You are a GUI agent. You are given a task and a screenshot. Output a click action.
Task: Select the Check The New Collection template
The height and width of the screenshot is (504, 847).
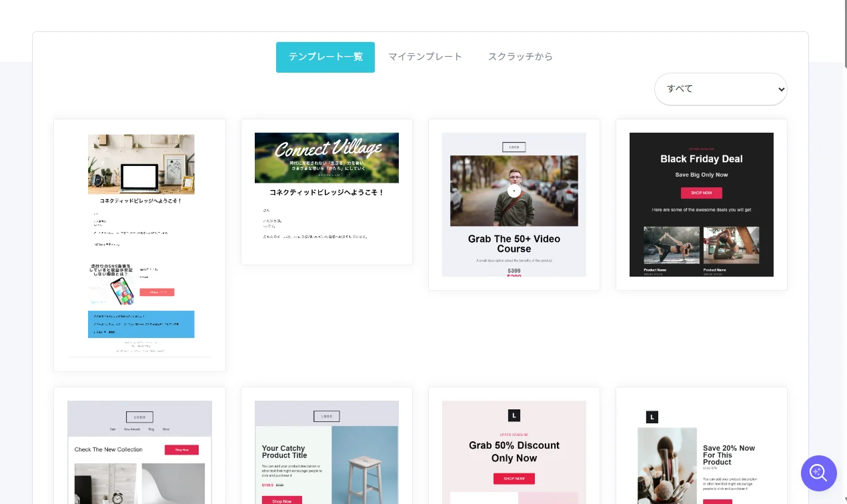pyautogui.click(x=139, y=445)
